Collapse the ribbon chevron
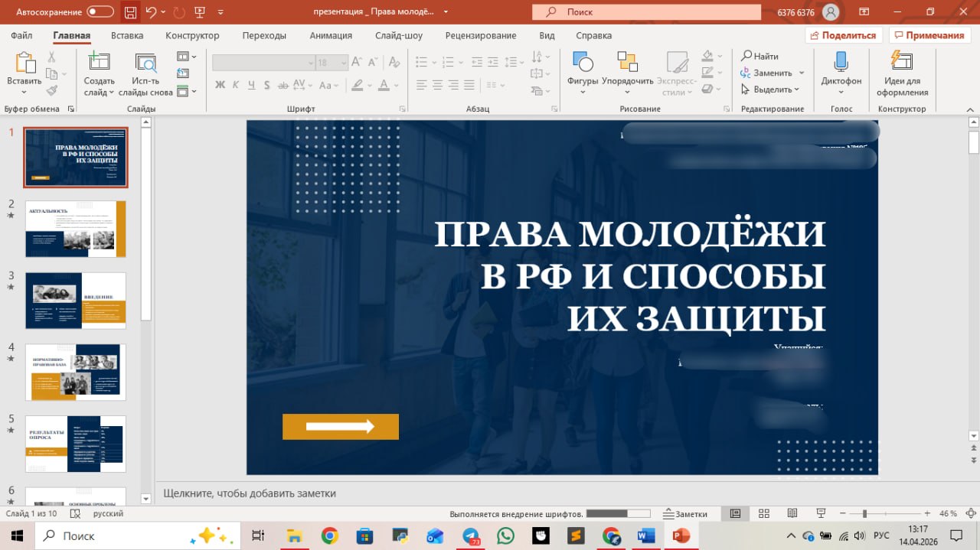The height and width of the screenshot is (550, 980). [x=971, y=109]
